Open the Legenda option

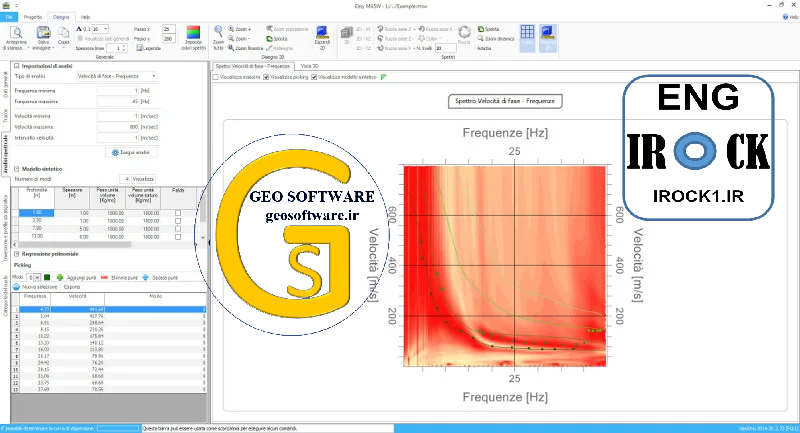pyautogui.click(x=148, y=48)
